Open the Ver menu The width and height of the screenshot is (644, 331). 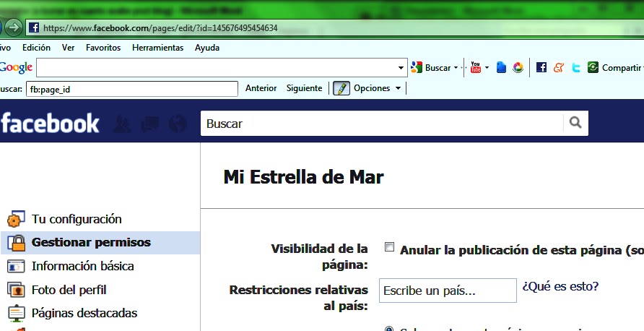68,48
